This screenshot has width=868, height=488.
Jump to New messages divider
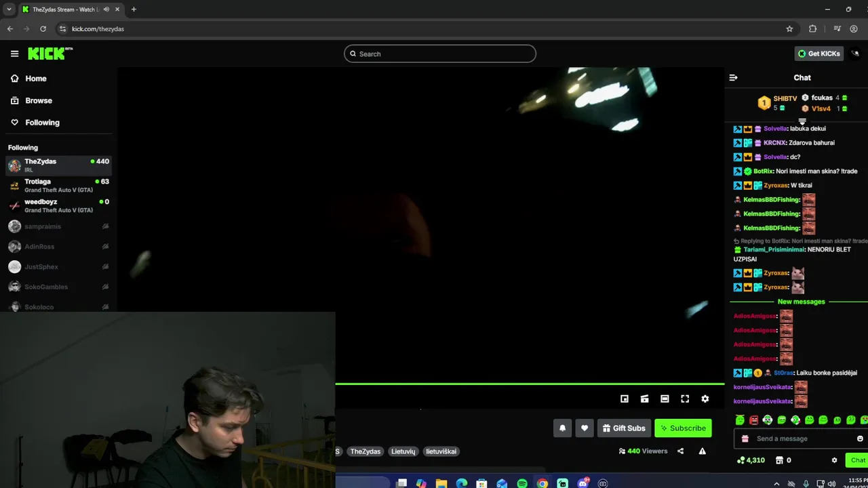[801, 302]
